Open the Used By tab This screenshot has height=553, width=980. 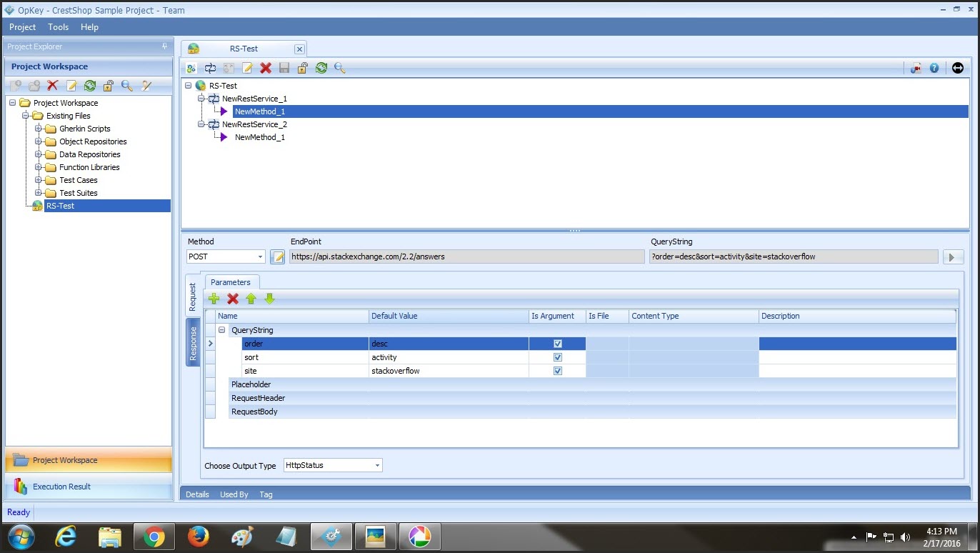(234, 494)
